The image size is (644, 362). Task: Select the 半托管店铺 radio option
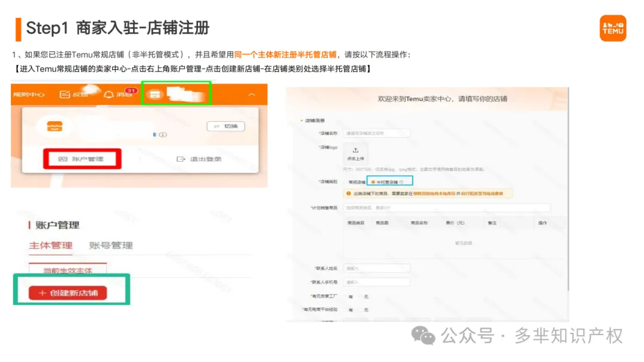click(x=385, y=182)
